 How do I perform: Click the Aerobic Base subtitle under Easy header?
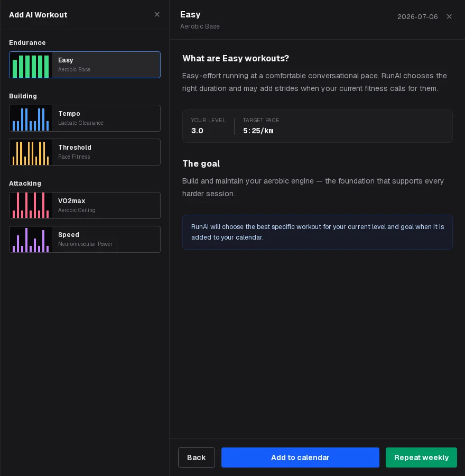(200, 26)
